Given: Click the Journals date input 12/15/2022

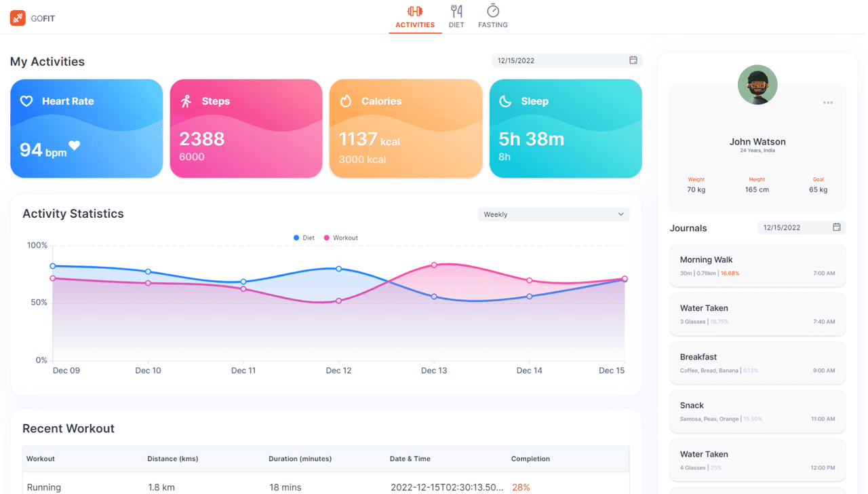Looking at the screenshot, I should tap(802, 227).
